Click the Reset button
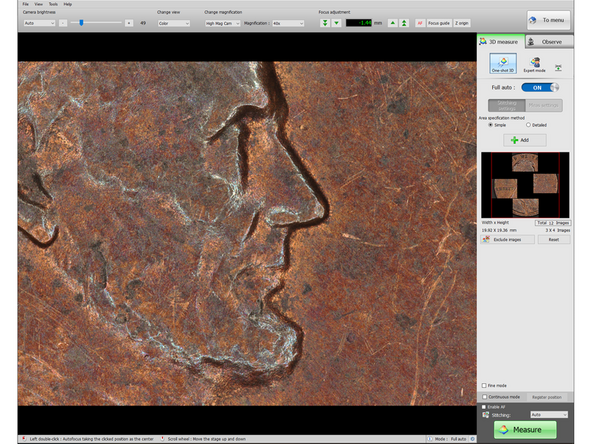The height and width of the screenshot is (444, 592). click(x=553, y=239)
